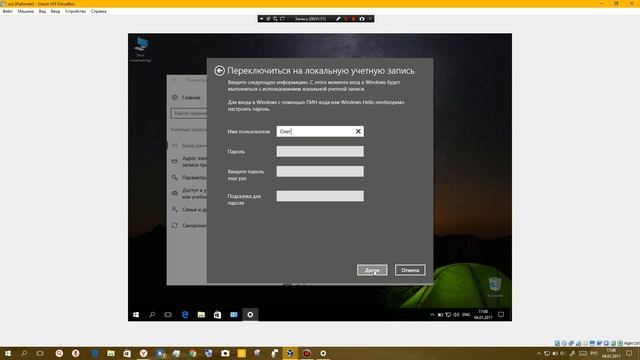Open Settings gear on host taskbar

coord(323,353)
